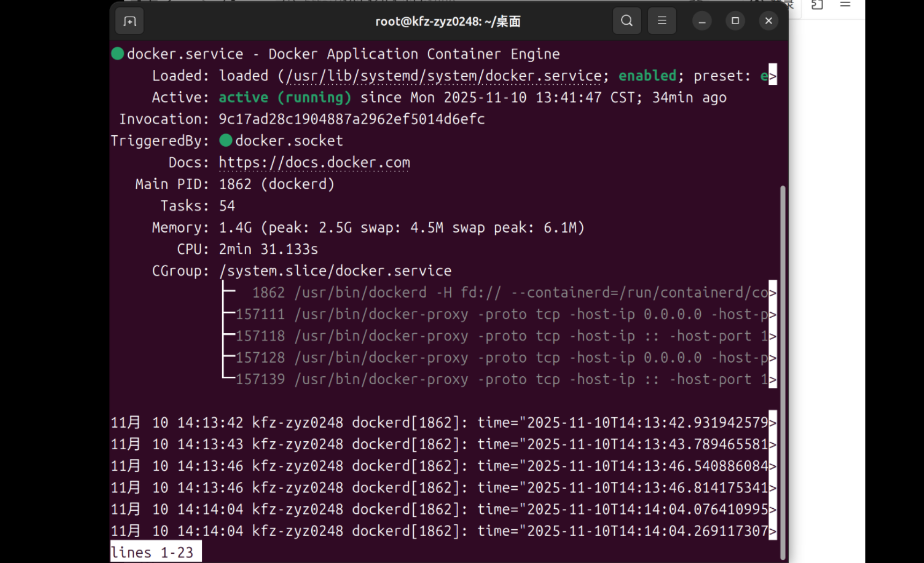Click the green dot beside docker.socket
Viewport: 924px width, 563px height.
tap(226, 141)
